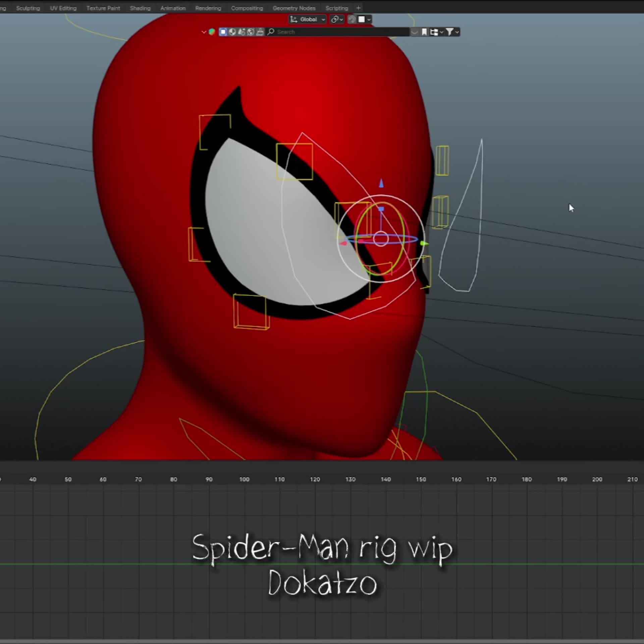Click frame 120 on the timeline ruler
This screenshot has height=644, width=644.
click(x=315, y=479)
